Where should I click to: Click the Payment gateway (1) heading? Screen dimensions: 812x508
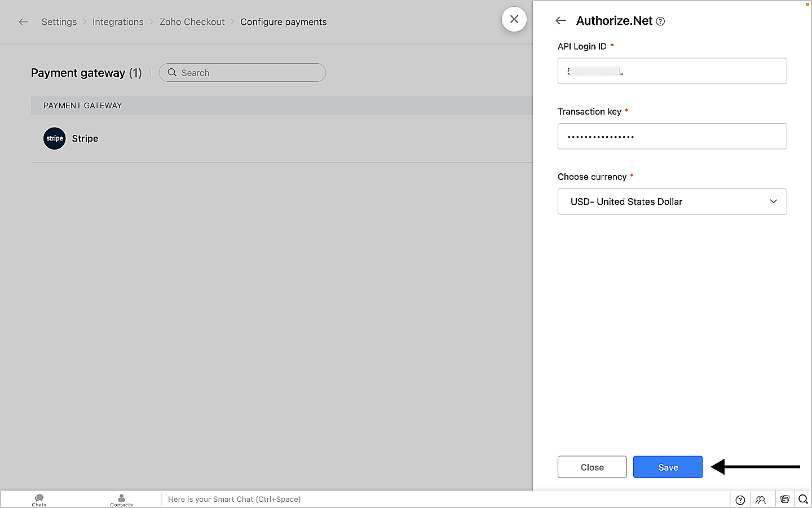[86, 73]
